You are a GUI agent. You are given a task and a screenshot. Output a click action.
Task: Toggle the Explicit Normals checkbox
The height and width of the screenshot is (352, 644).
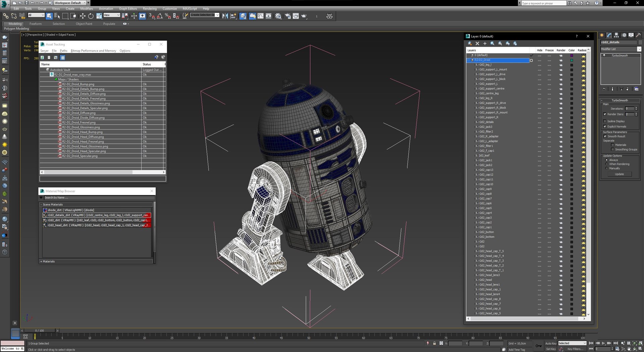click(605, 127)
